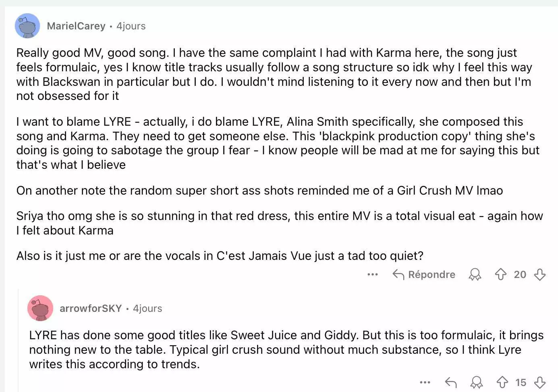Award arrowforSKY's reply with the ribbon icon
The height and width of the screenshot is (392, 558).
[477, 382]
